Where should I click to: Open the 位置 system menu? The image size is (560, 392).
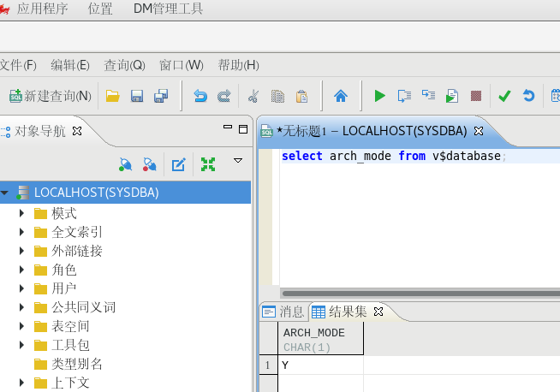click(x=100, y=9)
